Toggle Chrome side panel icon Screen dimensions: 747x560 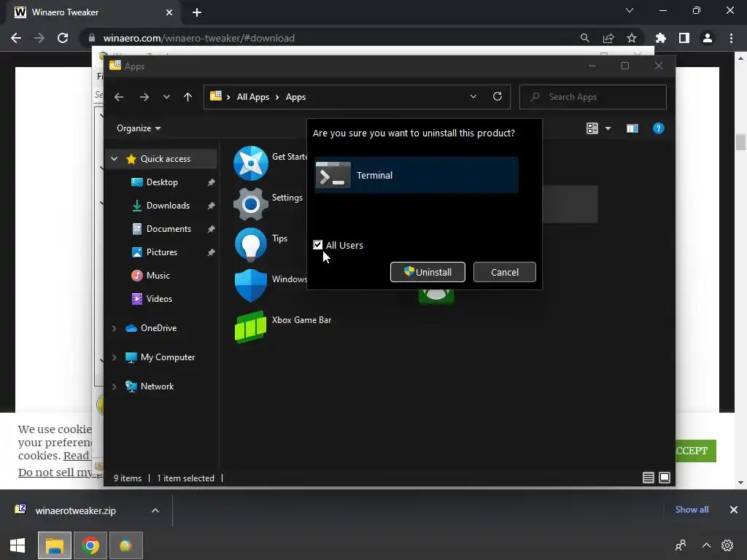click(x=684, y=38)
